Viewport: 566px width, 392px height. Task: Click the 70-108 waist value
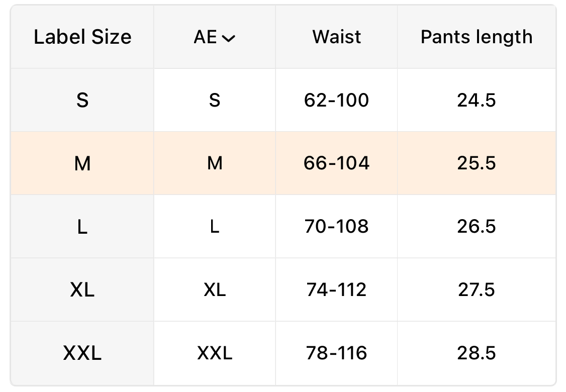pos(336,227)
